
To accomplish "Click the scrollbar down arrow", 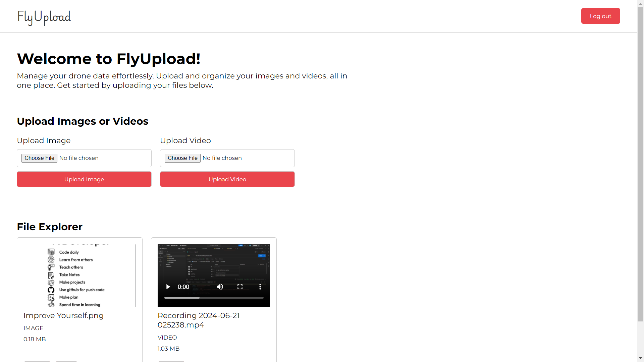I will 640,358.
